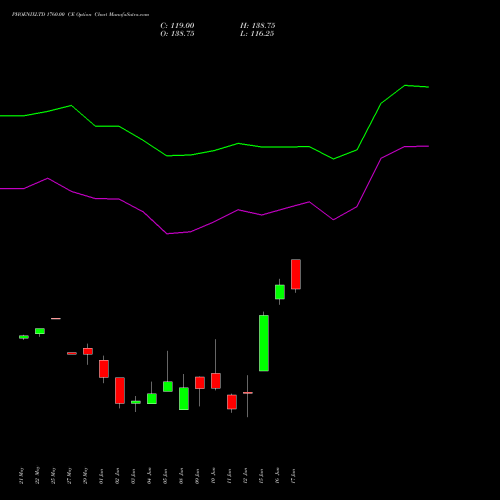Select the red candle above 11 Jun
This screenshot has height=500, width=500.
pyautogui.click(x=232, y=402)
